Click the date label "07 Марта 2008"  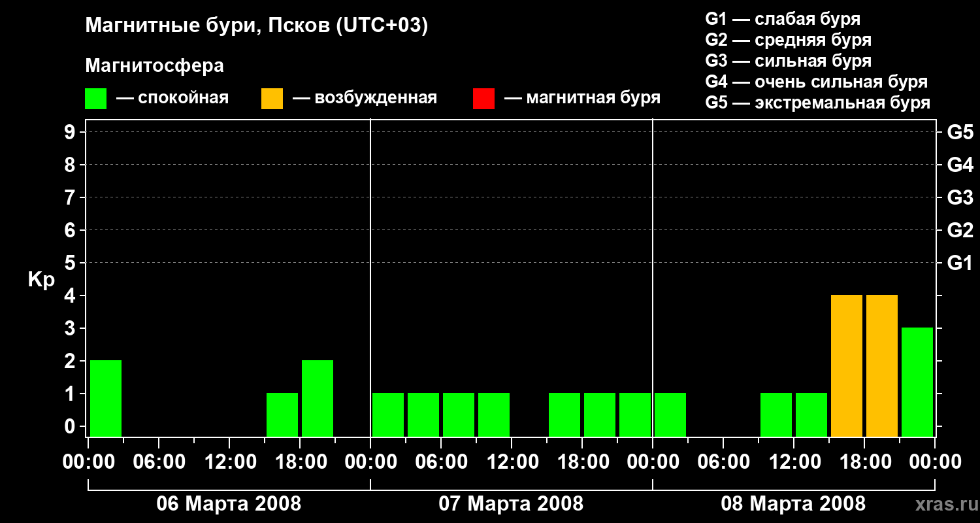(x=511, y=504)
